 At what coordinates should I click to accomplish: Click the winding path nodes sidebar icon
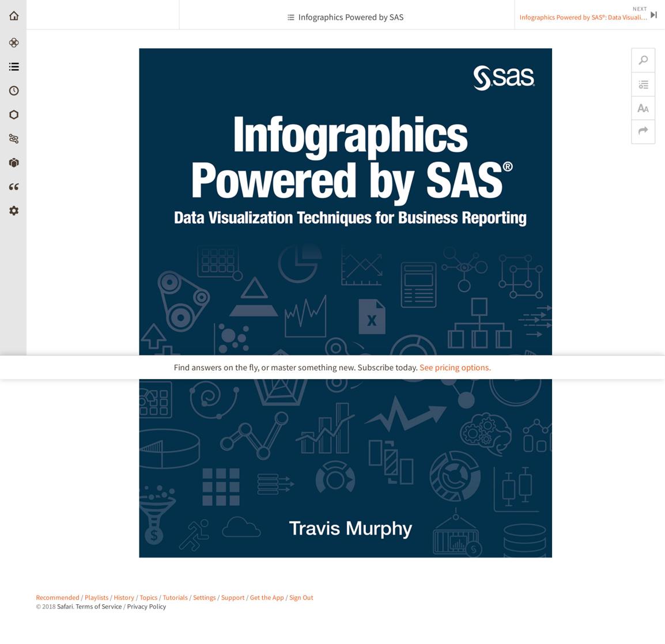point(14,139)
